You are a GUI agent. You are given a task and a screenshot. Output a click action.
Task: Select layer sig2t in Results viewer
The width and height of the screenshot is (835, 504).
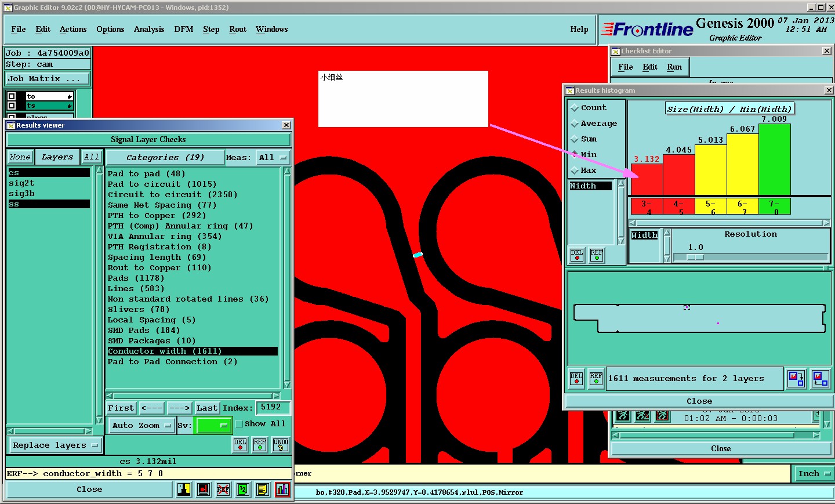49,183
